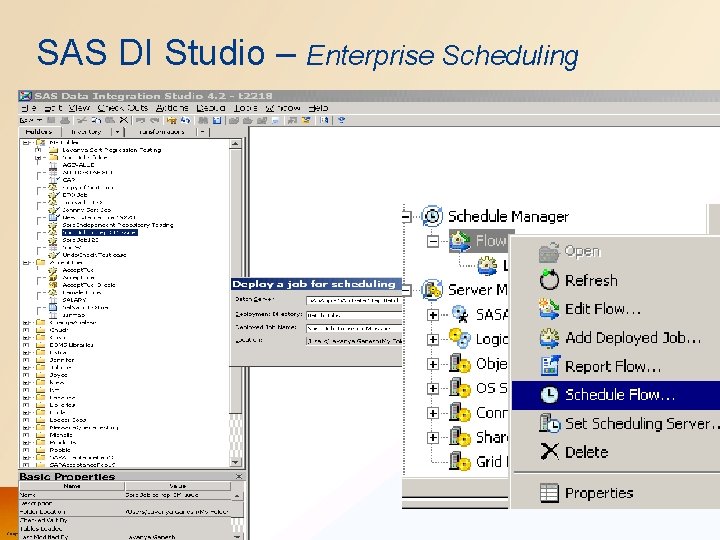The width and height of the screenshot is (720, 540).
Task: Click the SAS application icon in the title bar
Action: [x=25, y=96]
